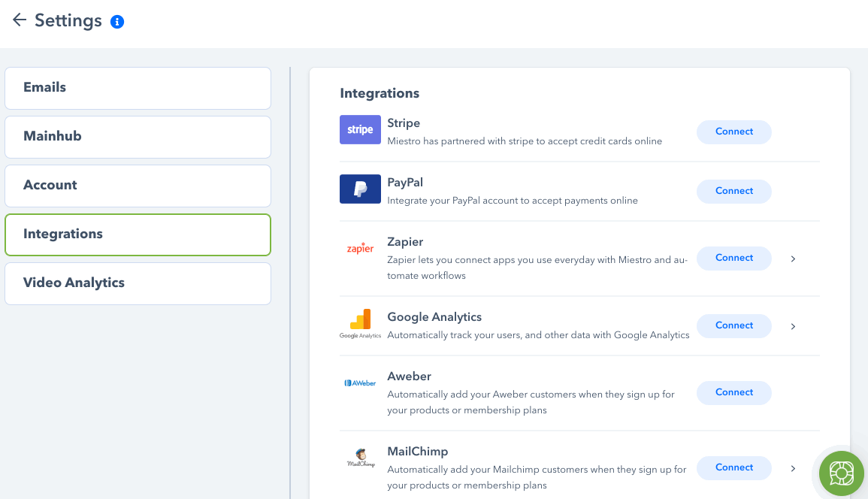Click the Aweber integration name
This screenshot has width=868, height=499.
[x=409, y=377]
